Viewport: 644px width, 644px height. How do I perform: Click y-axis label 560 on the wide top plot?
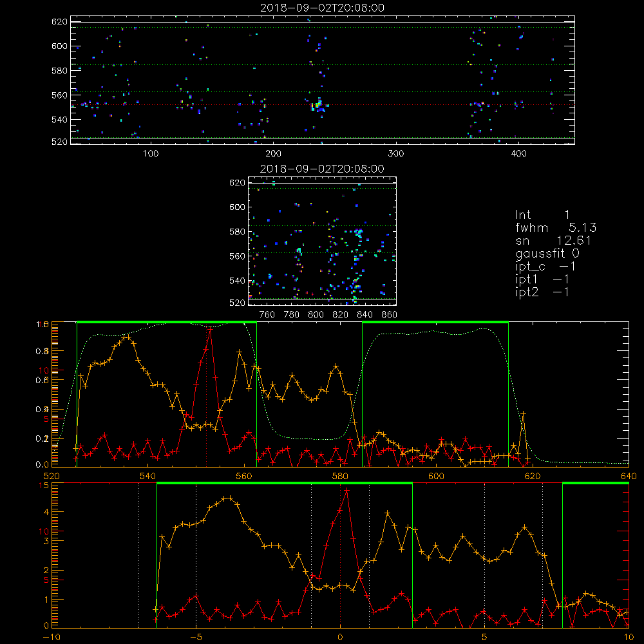click(59, 95)
